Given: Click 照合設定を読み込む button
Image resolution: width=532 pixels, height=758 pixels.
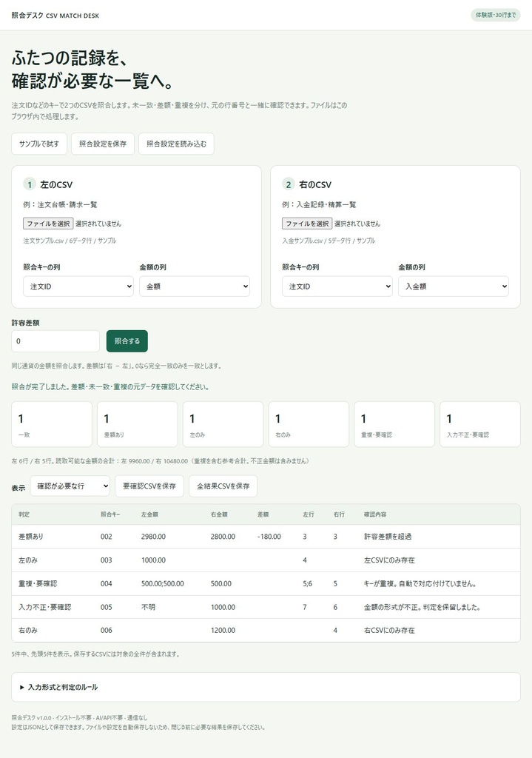Looking at the screenshot, I should point(176,144).
